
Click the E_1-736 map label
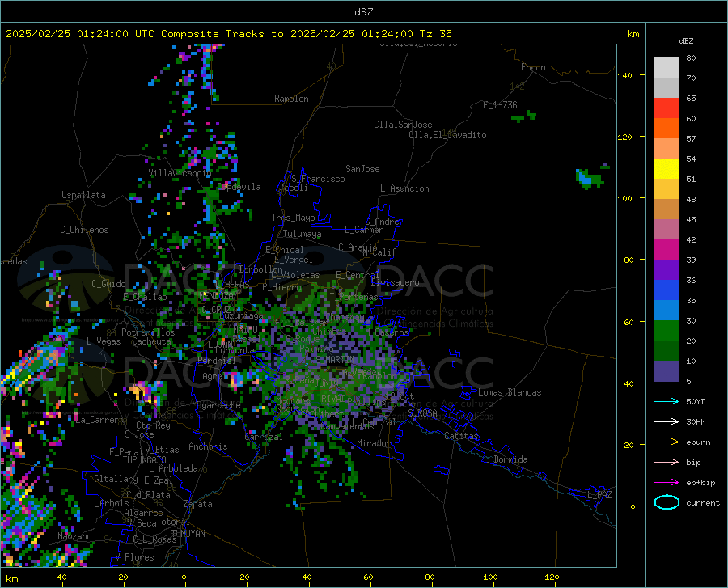(500, 105)
